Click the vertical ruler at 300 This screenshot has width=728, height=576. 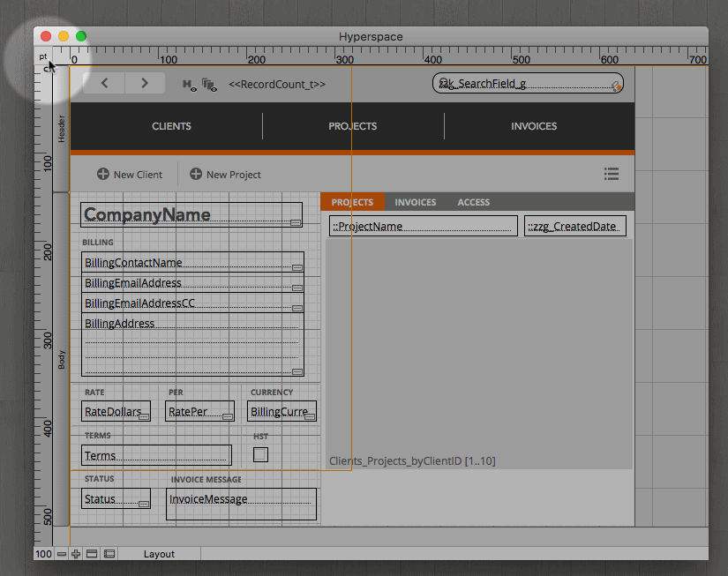point(48,340)
